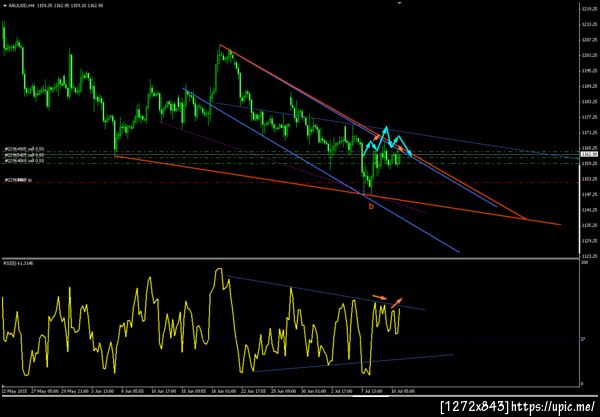Click the chart menu triangle beside XAUUSD
Viewport: 600px width, 417px height.
click(x=4, y=6)
